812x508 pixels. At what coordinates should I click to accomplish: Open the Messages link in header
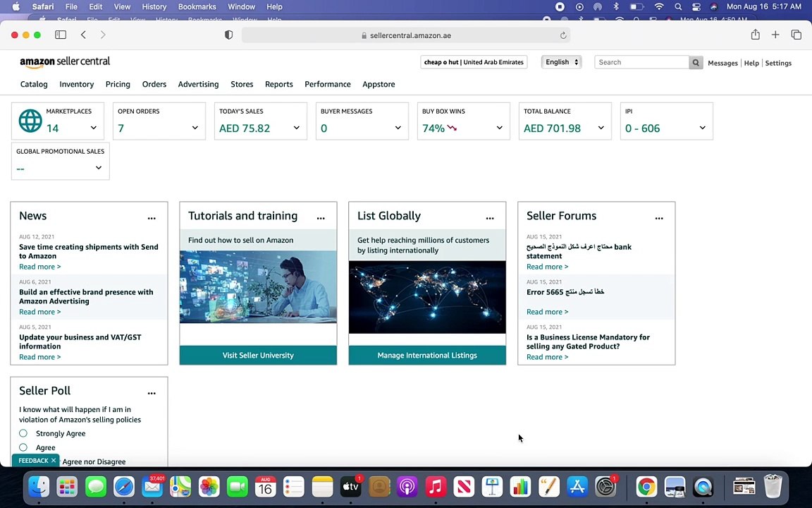point(722,63)
